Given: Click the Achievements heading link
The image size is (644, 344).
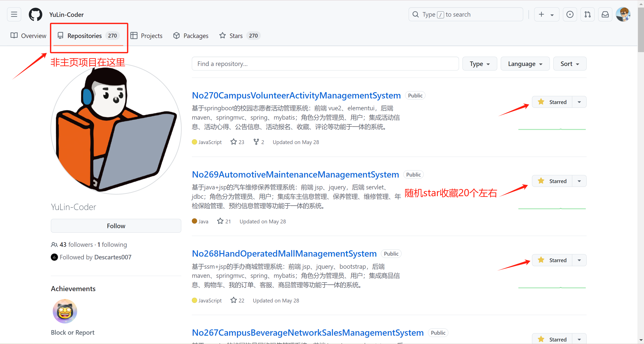Looking at the screenshot, I should pos(73,289).
